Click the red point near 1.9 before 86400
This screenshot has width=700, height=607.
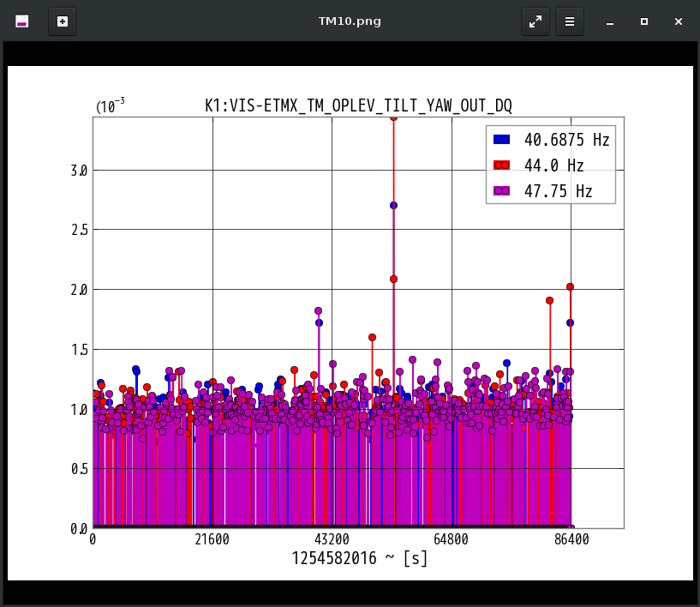pyautogui.click(x=549, y=301)
